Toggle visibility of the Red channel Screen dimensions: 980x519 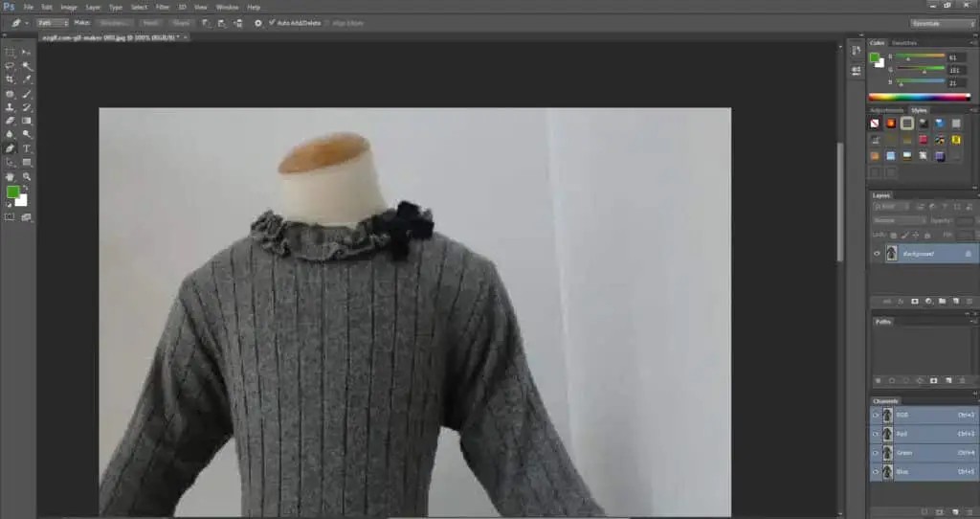click(876, 434)
